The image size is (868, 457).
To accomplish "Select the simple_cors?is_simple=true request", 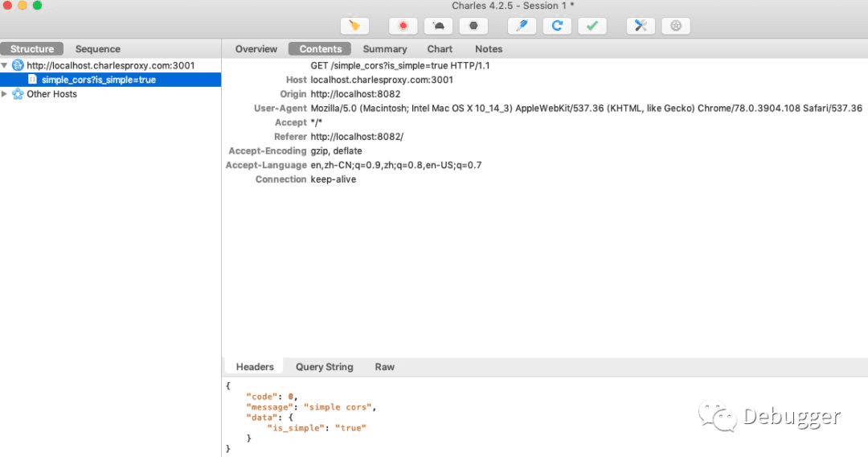I will click(98, 80).
